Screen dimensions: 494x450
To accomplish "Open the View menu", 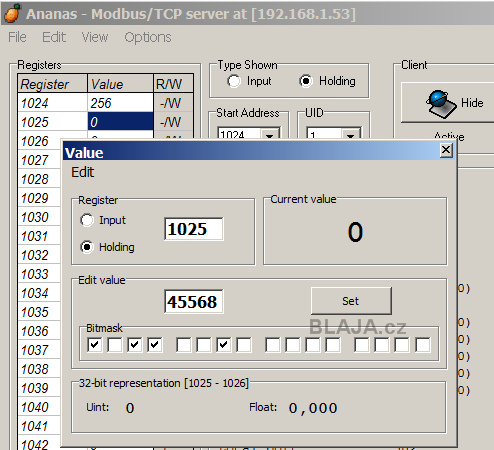I will (95, 37).
